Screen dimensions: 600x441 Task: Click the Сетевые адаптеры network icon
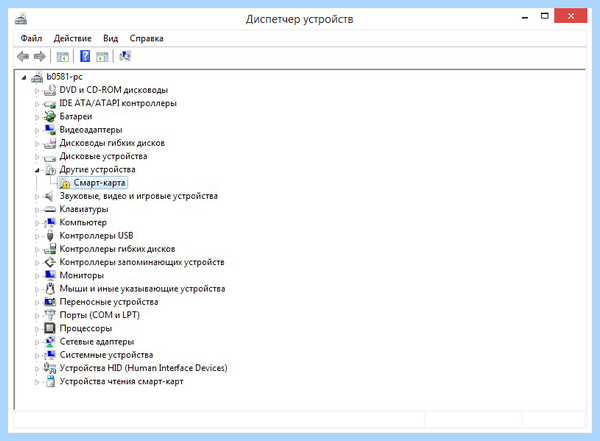[50, 341]
